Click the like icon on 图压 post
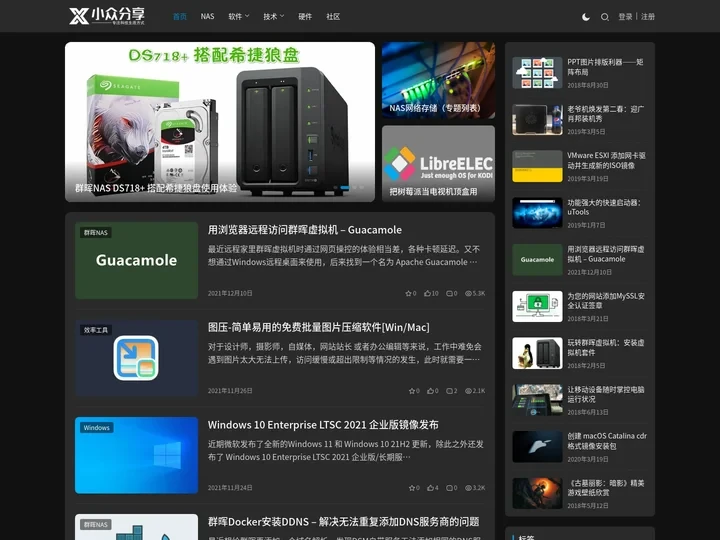This screenshot has width=720, height=540. coord(431,391)
